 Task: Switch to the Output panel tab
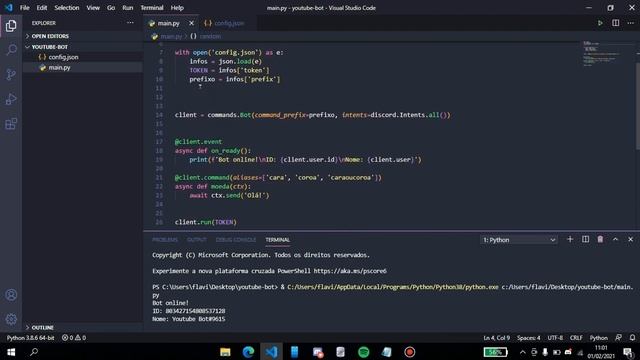pyautogui.click(x=197, y=240)
